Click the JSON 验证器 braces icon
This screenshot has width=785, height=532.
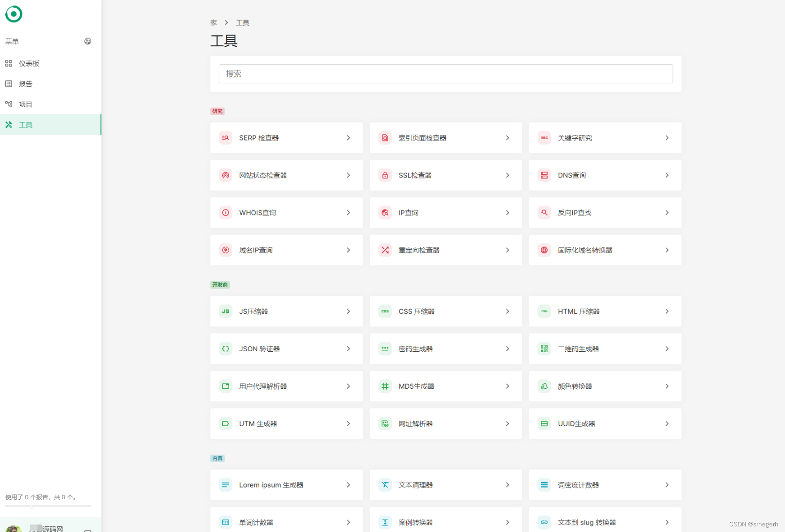[225, 349]
